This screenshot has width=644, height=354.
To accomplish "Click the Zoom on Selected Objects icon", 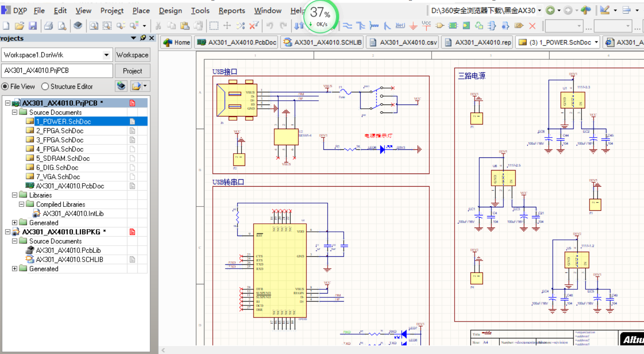I will [121, 26].
